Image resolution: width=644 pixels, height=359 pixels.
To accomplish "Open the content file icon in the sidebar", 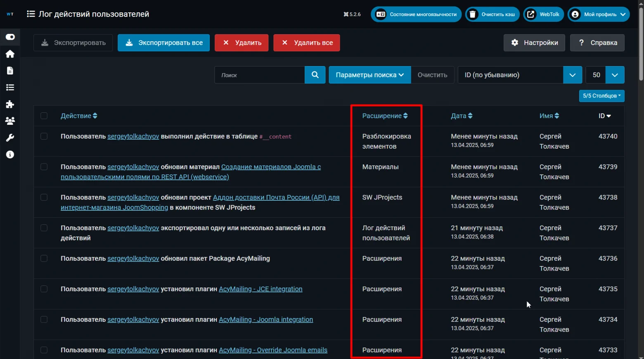I will pos(10,71).
